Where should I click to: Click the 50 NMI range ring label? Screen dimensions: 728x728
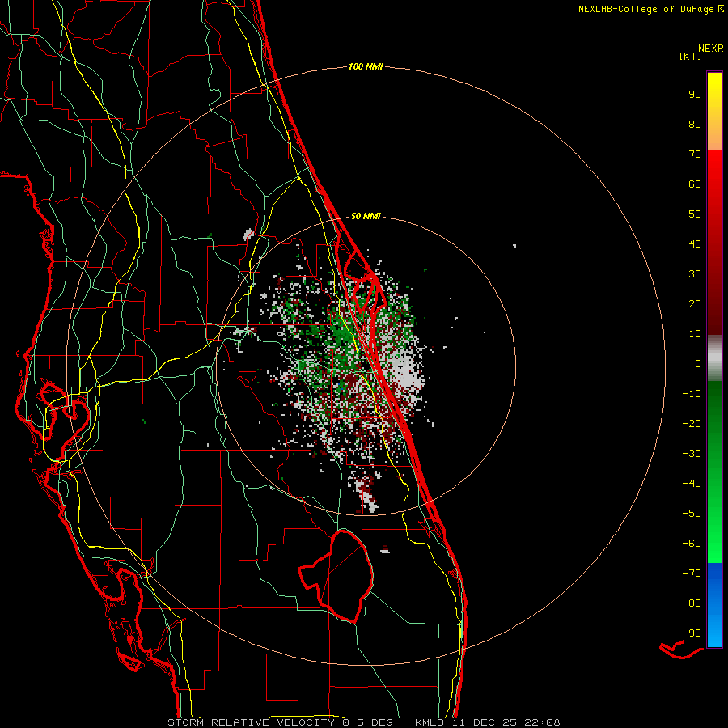tap(366, 216)
